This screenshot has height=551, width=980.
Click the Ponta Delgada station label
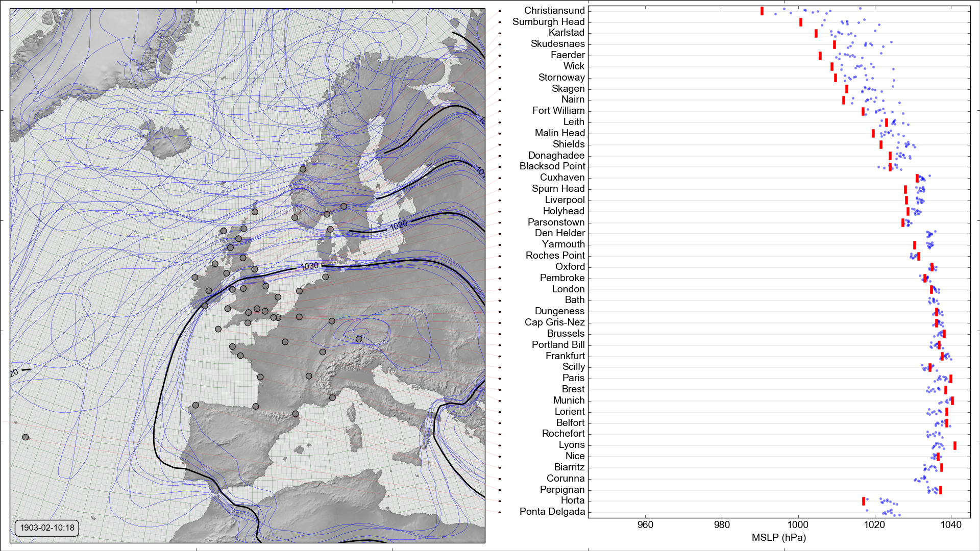click(552, 511)
